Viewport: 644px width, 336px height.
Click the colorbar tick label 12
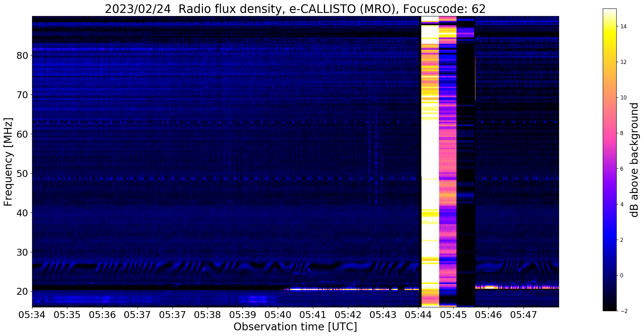(x=623, y=62)
